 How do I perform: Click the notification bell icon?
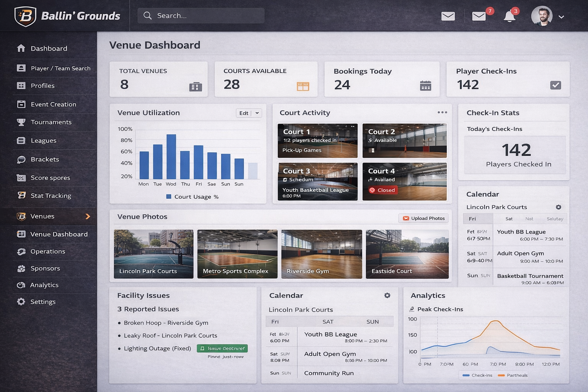[x=509, y=16]
